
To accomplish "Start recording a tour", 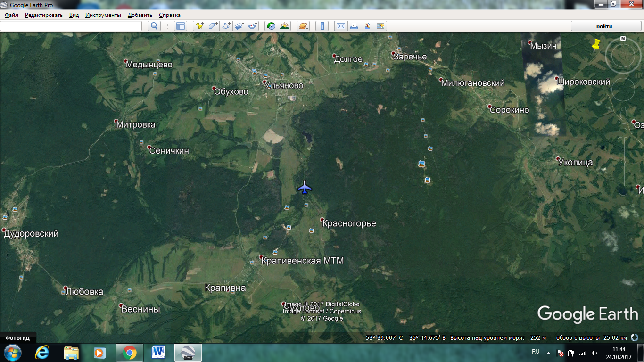I will point(253,26).
